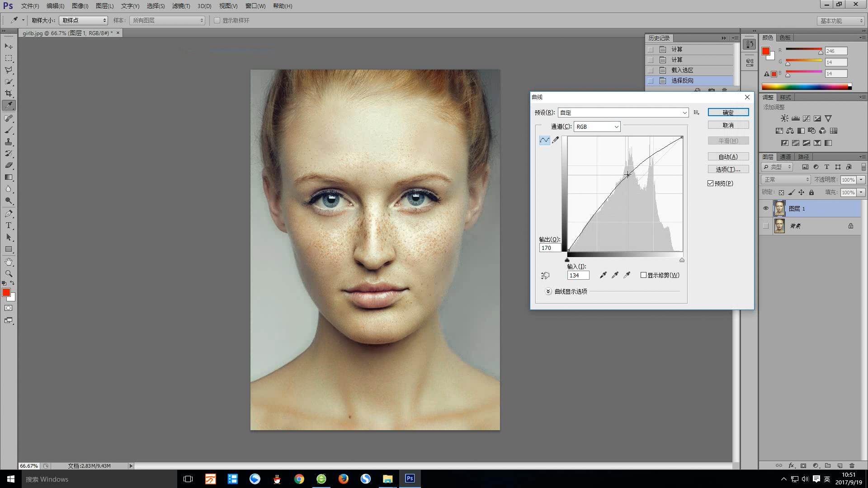Enable the 显示修剪(W) checkbox
The width and height of the screenshot is (868, 488).
[643, 275]
